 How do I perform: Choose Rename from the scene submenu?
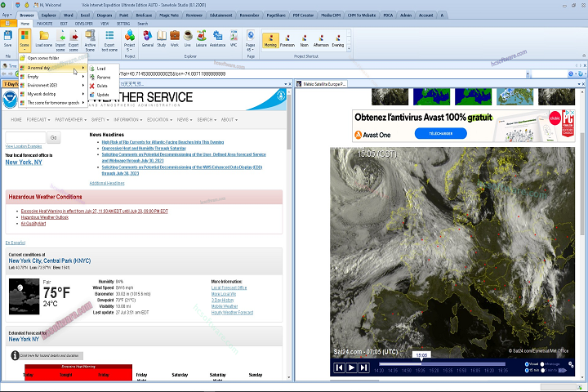tap(103, 77)
